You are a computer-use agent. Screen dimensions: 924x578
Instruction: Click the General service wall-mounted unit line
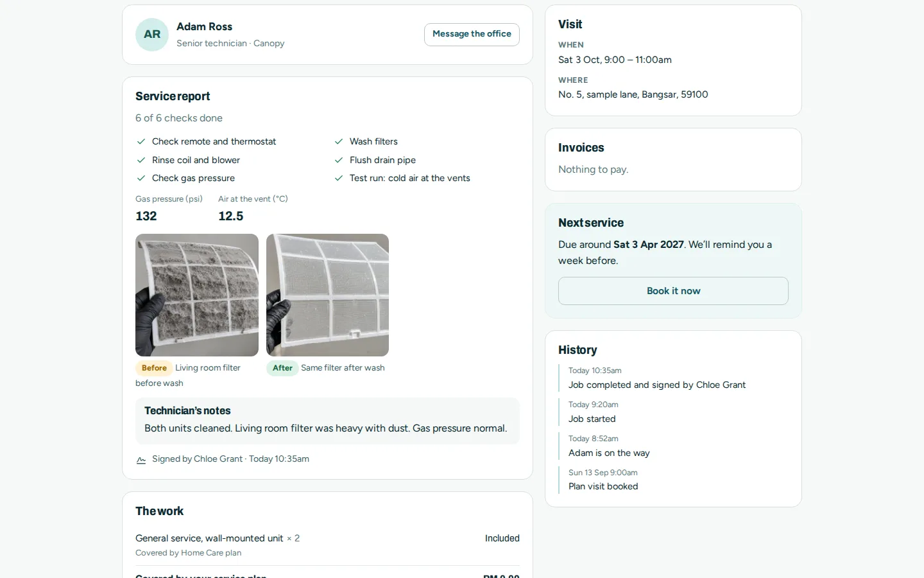click(327, 545)
